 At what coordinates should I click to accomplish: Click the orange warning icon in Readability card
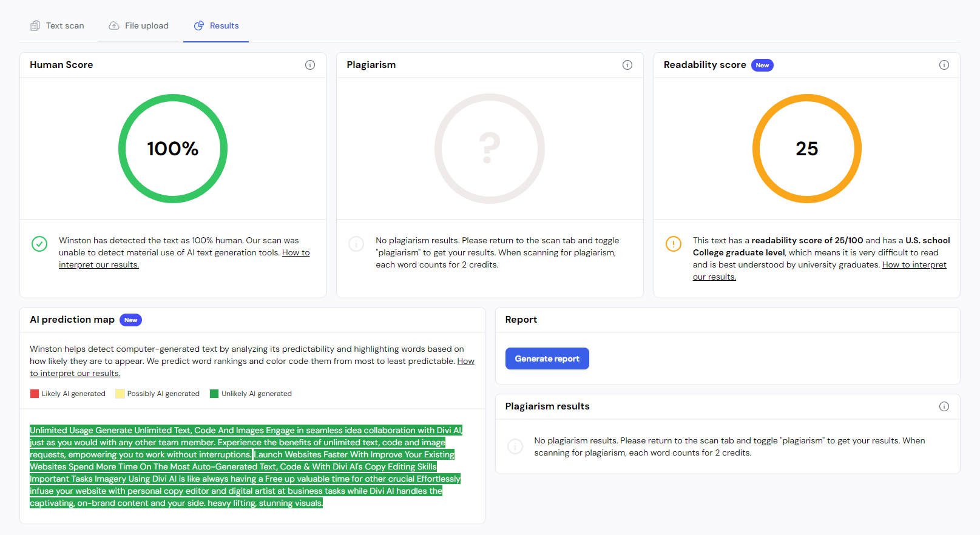click(674, 244)
